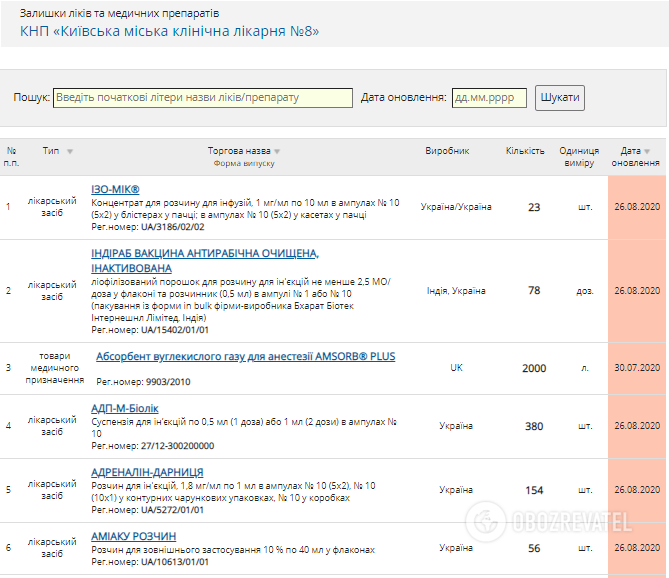Open the АДП-М-Біолік link
The width and height of the screenshot is (669, 578).
[124, 408]
